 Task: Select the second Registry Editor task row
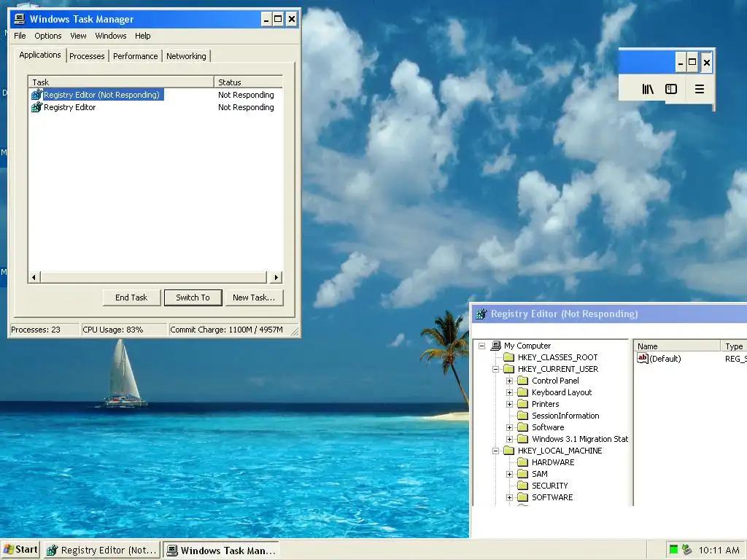tap(155, 107)
